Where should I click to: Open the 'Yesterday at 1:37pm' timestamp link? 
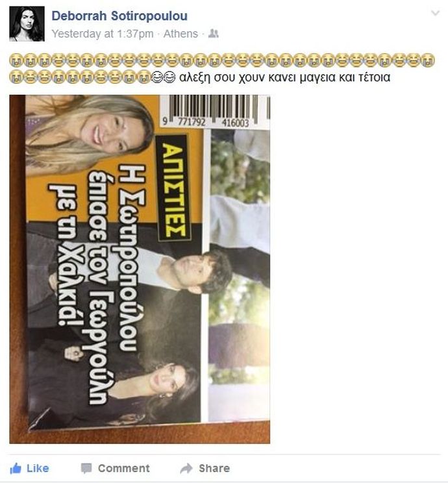pos(103,34)
